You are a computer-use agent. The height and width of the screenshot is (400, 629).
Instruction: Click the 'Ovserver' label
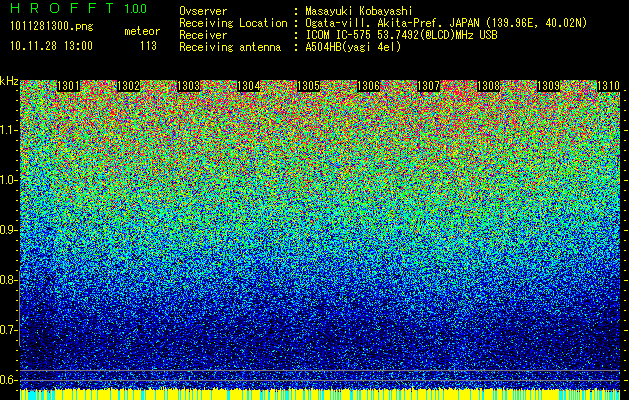tap(203, 11)
